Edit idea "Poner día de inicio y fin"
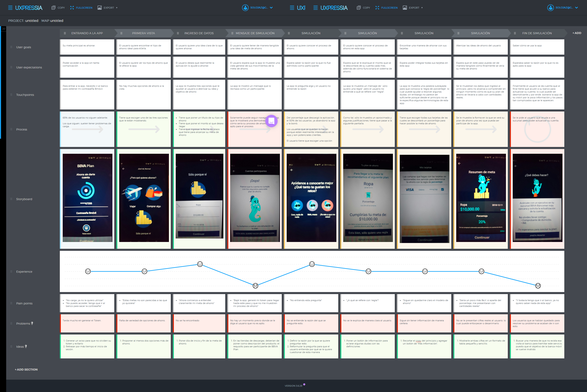Image resolution: width=587 pixels, height=392 pixels. tap(199, 346)
